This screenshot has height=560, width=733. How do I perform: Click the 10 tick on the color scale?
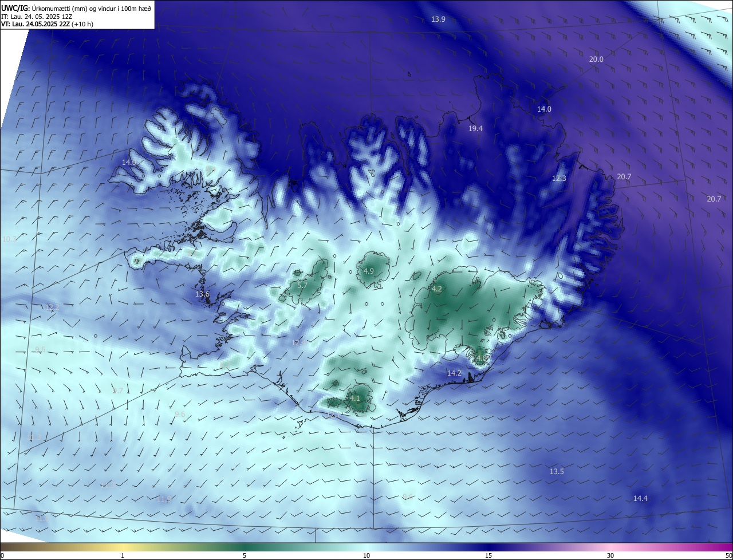pos(366,556)
